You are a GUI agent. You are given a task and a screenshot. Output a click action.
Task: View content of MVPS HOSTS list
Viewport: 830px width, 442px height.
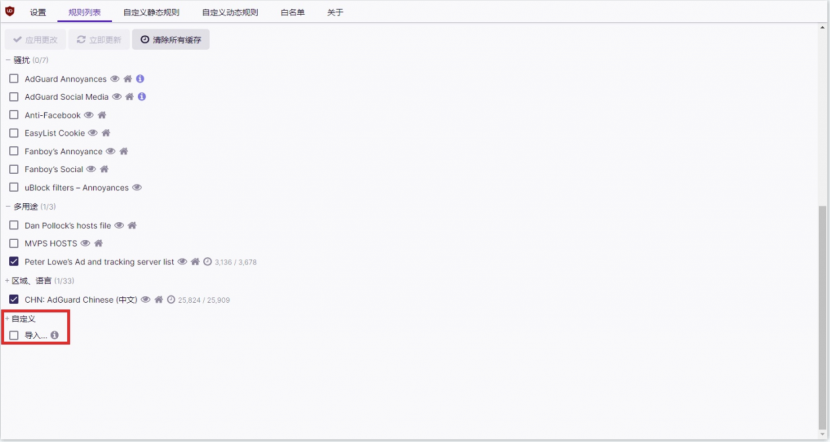85,243
